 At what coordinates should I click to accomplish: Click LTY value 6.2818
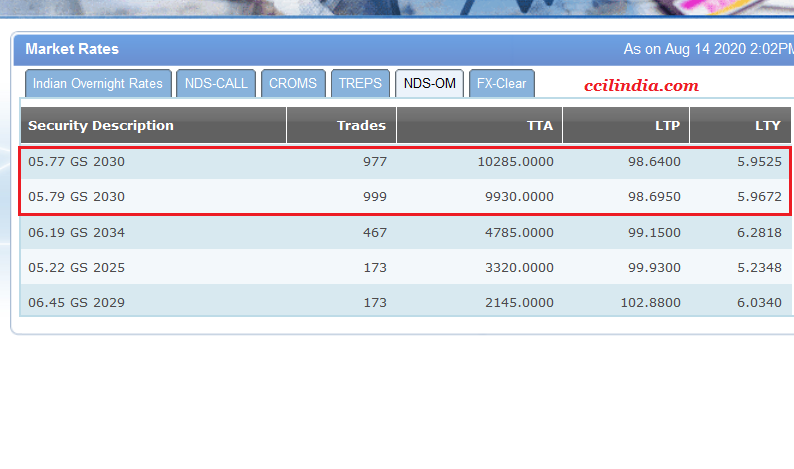pyautogui.click(x=759, y=232)
